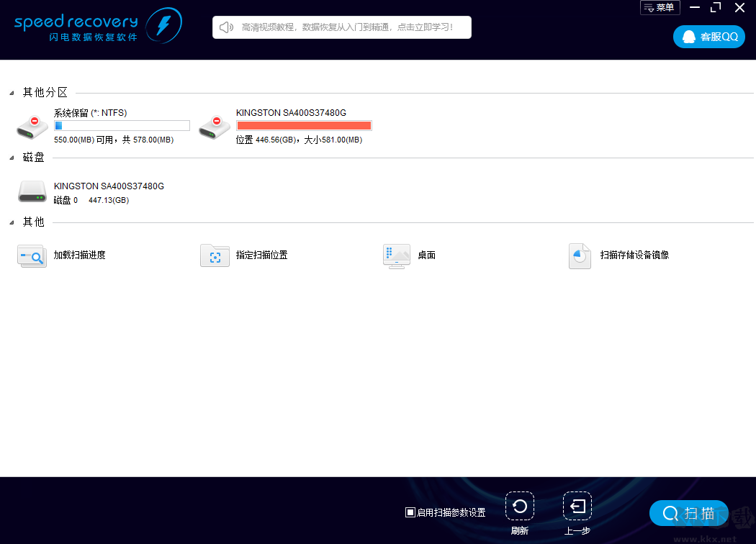756x544 pixels.
Task: Click the 刷新 refresh icon
Action: click(x=519, y=507)
